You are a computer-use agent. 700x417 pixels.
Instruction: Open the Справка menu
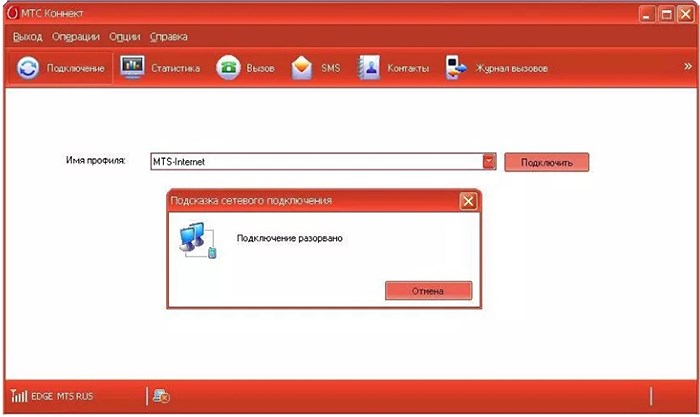point(169,37)
